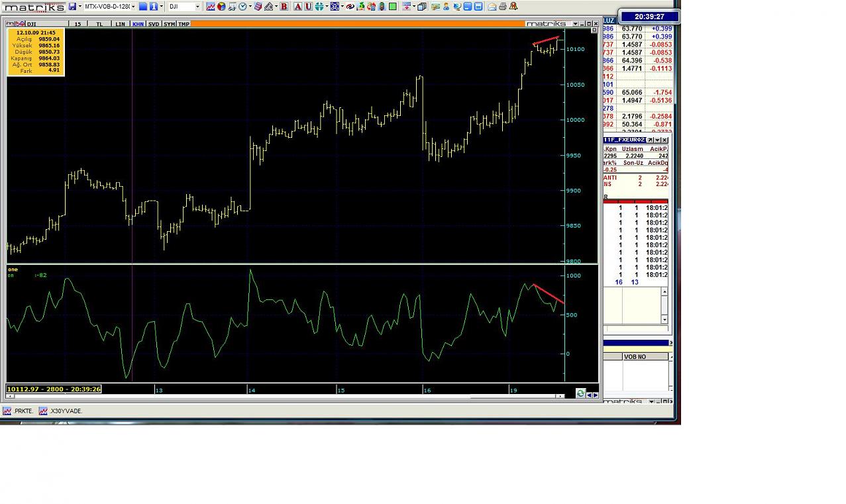Viewport: 846px width, 504px height.
Task: Open the dropdown arrow beside the save icon
Action: (x=80, y=7)
